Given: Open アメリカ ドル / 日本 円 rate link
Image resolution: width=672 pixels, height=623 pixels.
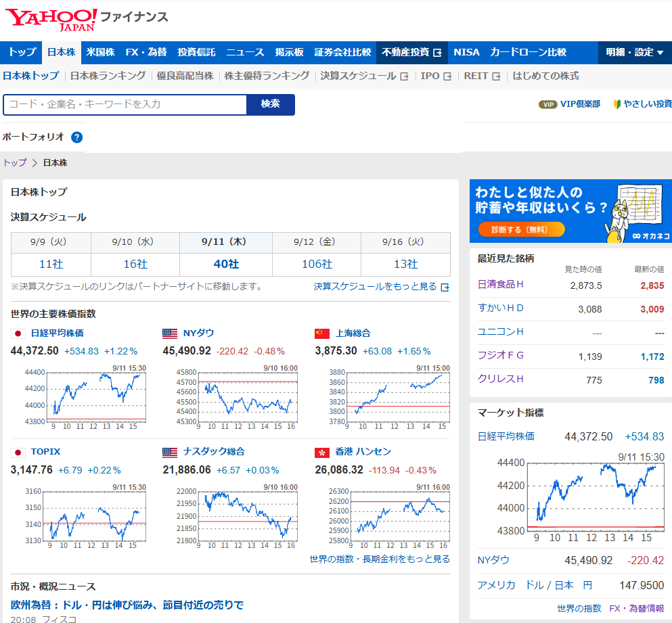Looking at the screenshot, I should pyautogui.click(x=535, y=585).
